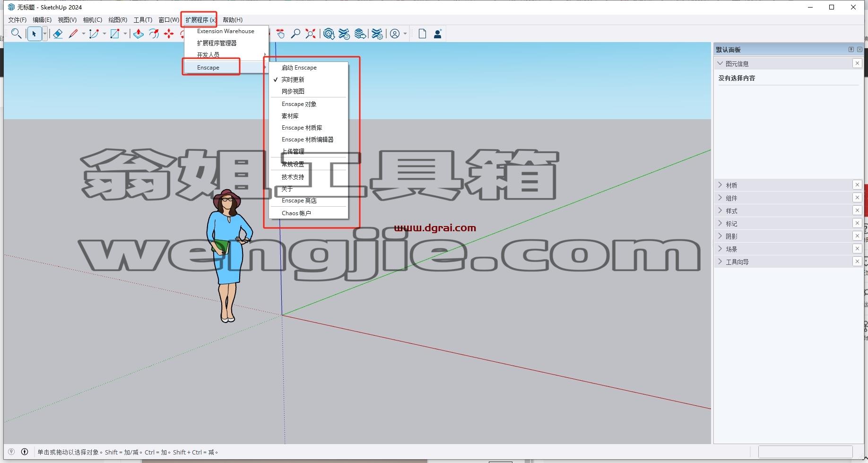Close the 阴影 panel with X
Viewport: 868px width, 463px height.
[x=857, y=236]
